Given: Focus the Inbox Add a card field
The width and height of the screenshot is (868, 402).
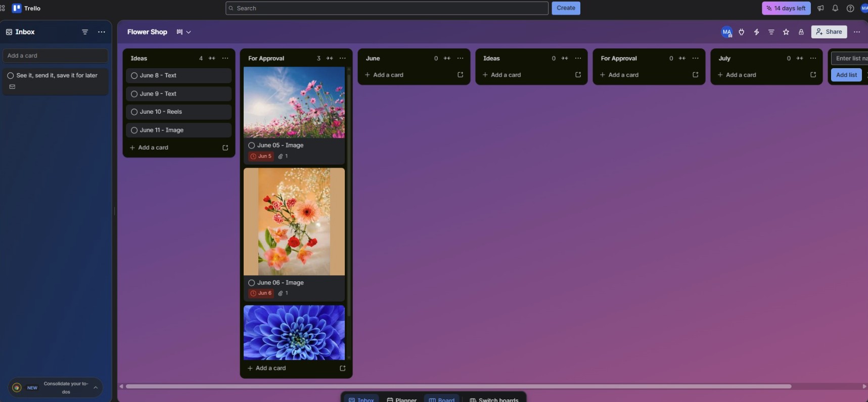Looking at the screenshot, I should tap(55, 56).
